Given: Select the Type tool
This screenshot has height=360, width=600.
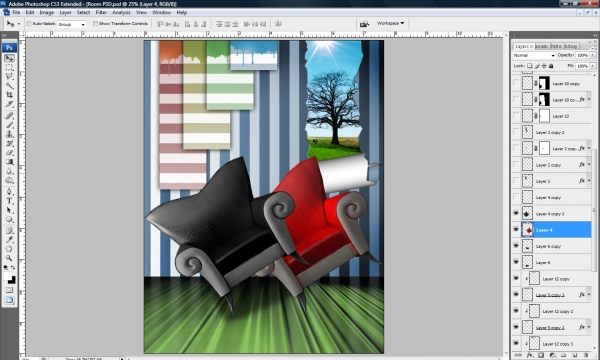Looking at the screenshot, I should coord(9,201).
